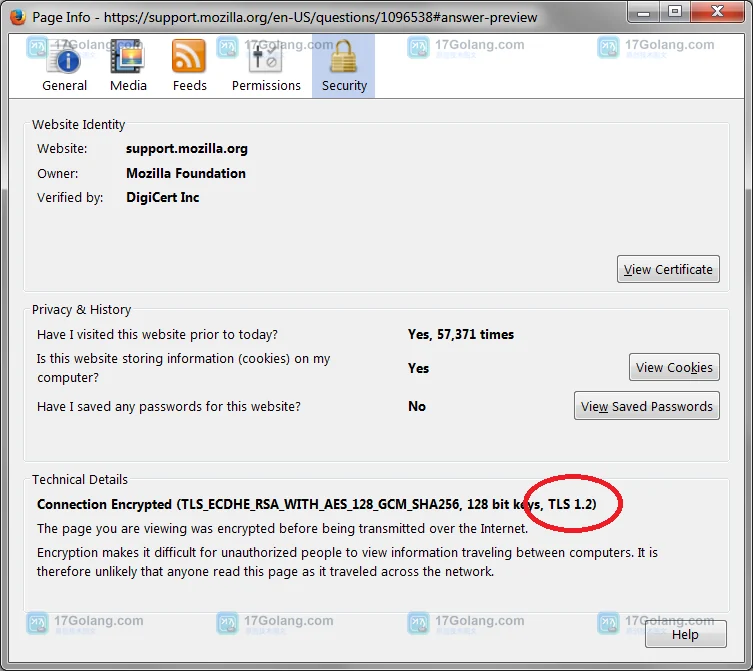The height and width of the screenshot is (671, 753).
Task: Switch to the Media tab
Action: [128, 66]
